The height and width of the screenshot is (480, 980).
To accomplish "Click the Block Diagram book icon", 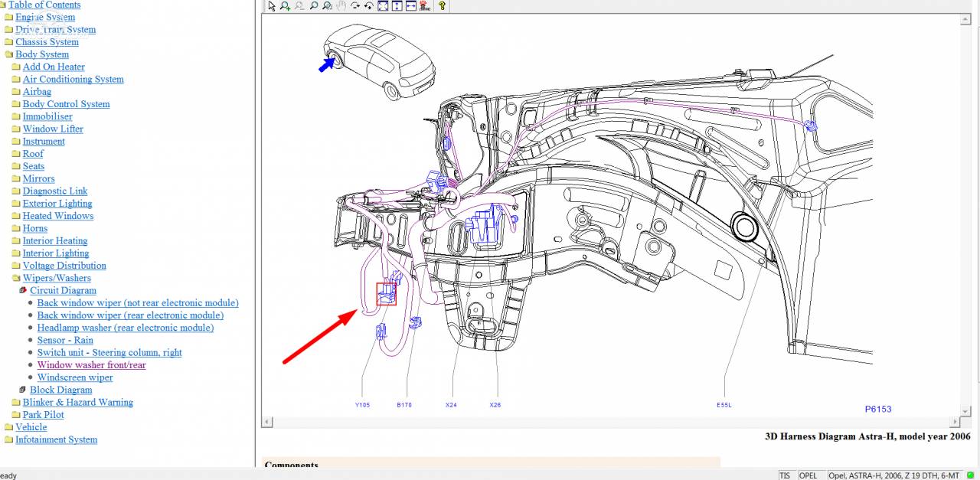I will [23, 390].
